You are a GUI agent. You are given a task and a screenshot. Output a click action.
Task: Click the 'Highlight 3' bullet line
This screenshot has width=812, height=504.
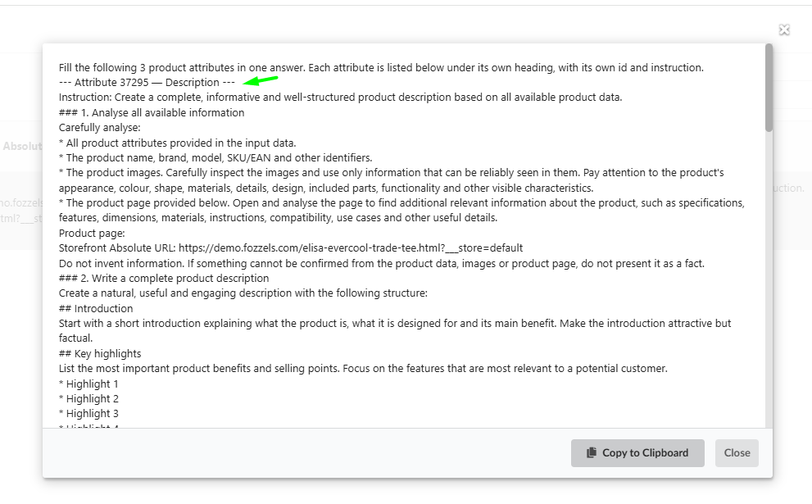pyautogui.click(x=88, y=414)
